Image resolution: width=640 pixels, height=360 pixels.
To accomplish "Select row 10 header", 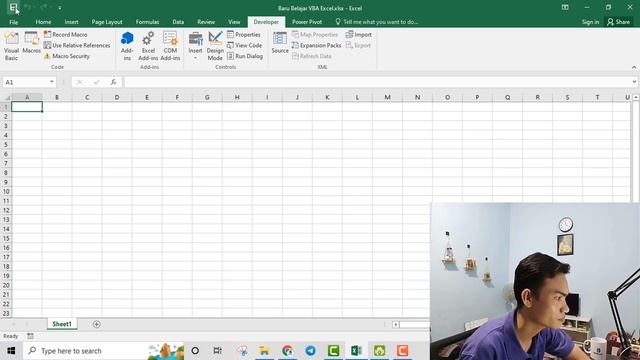I will click(x=6, y=191).
